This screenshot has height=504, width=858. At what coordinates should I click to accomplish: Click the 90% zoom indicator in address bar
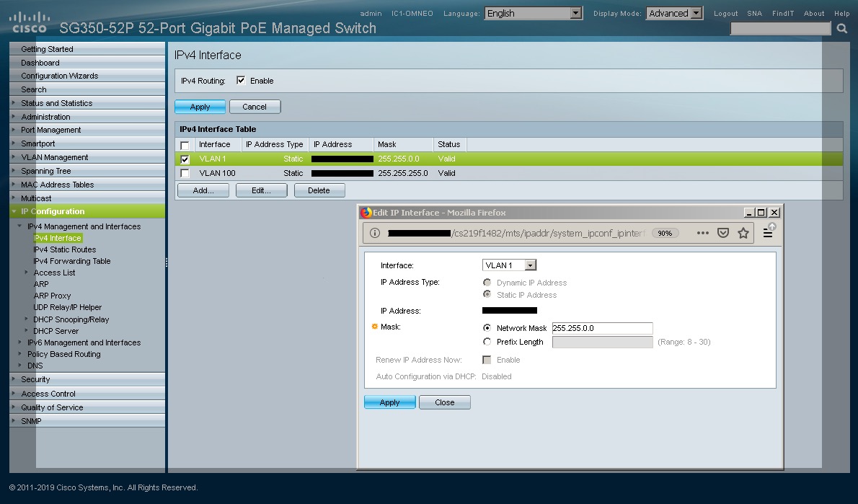click(665, 233)
